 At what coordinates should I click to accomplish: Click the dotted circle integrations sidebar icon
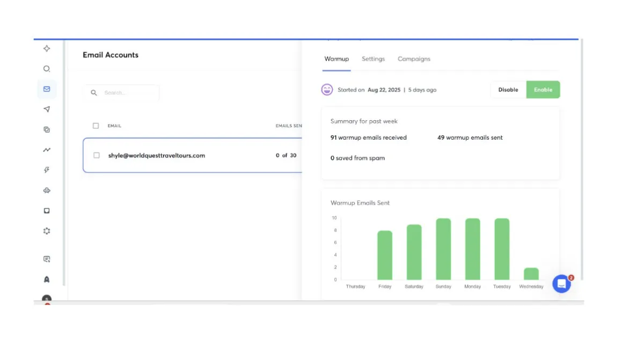pos(47,231)
